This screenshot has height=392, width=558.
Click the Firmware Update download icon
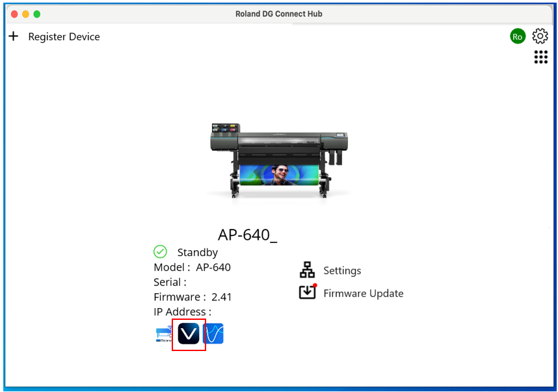click(x=308, y=292)
